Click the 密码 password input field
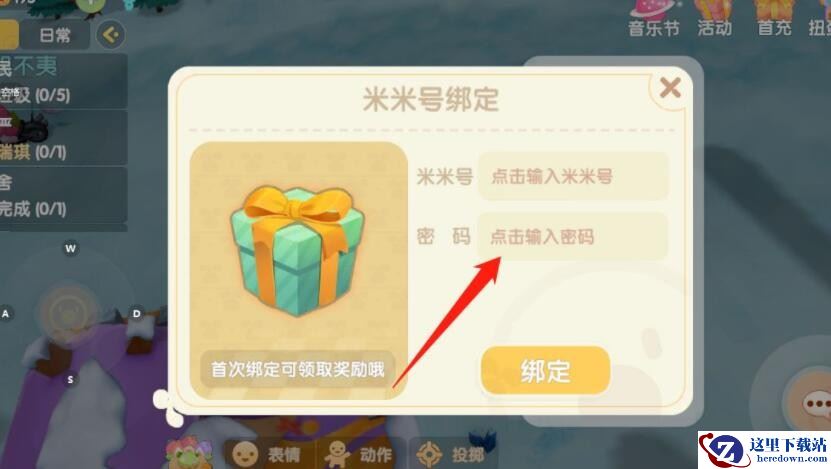 [x=573, y=236]
